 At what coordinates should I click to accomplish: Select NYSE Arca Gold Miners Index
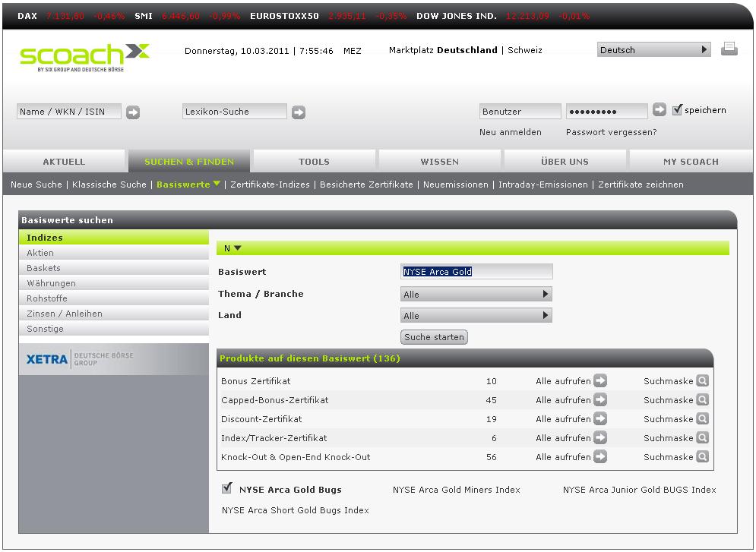click(456, 490)
